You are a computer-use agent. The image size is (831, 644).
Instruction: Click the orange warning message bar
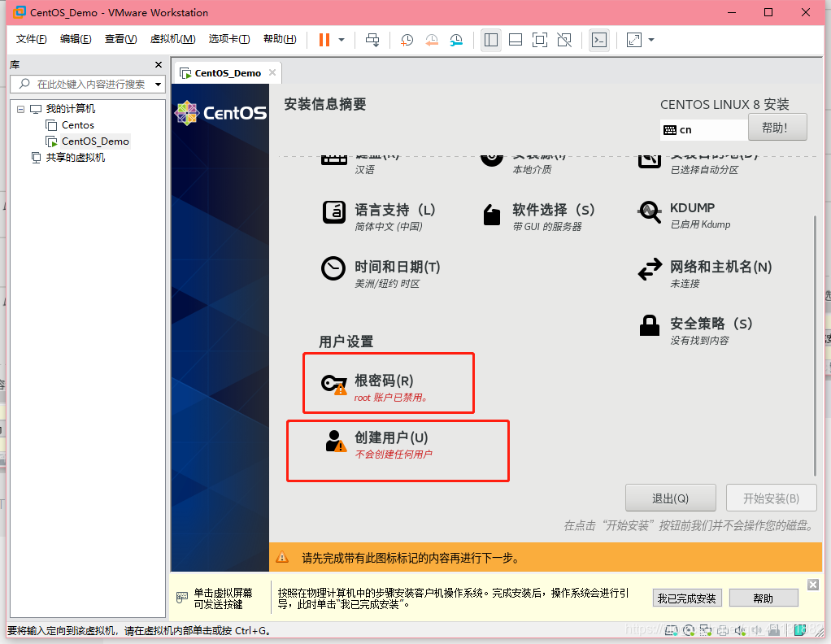coord(546,557)
